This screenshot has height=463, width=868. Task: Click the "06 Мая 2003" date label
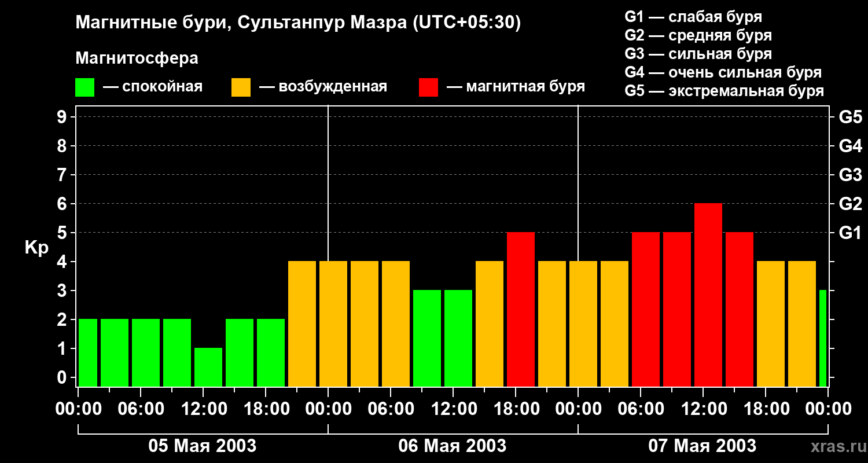[453, 446]
